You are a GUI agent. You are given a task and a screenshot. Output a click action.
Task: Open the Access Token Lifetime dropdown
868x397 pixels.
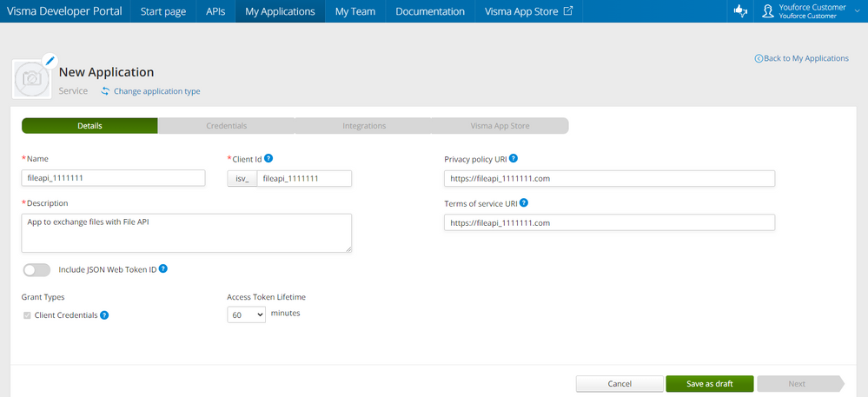(x=246, y=314)
